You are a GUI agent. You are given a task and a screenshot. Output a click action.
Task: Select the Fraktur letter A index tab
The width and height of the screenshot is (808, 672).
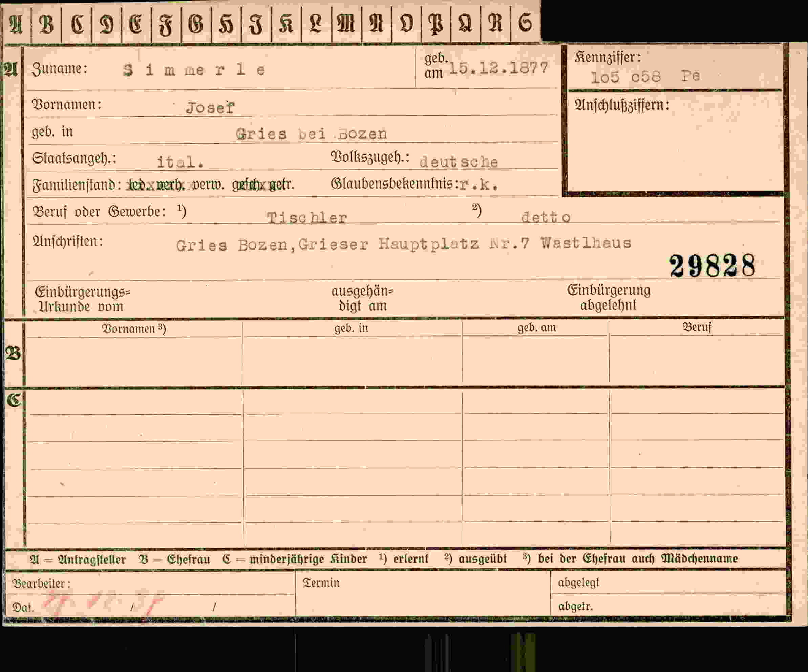coord(16,24)
